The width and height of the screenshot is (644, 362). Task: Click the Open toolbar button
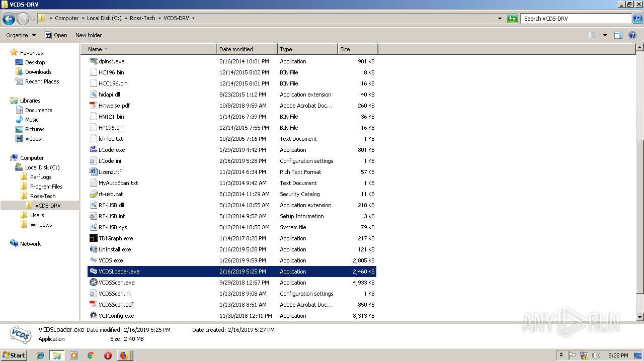point(56,35)
